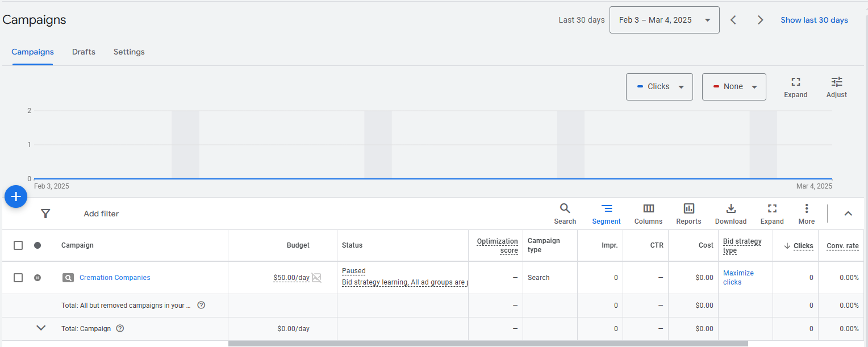Open the filter funnel icon
This screenshot has width=868, height=347.
[x=46, y=214]
